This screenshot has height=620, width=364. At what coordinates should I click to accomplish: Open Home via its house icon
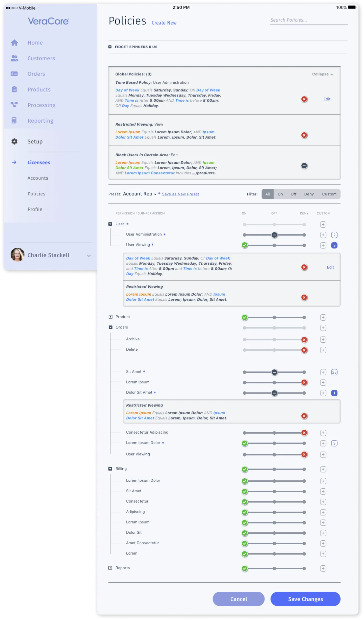15,43
